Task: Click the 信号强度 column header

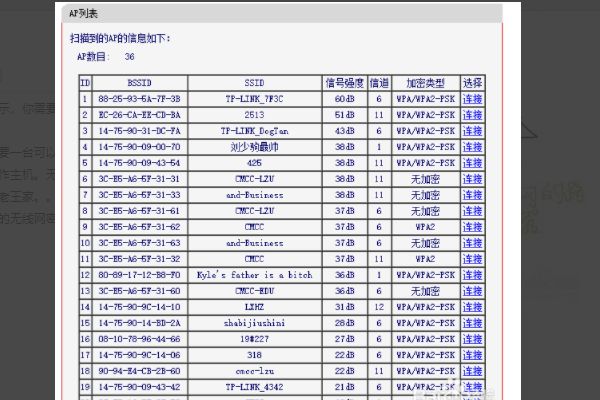Action: click(344, 83)
